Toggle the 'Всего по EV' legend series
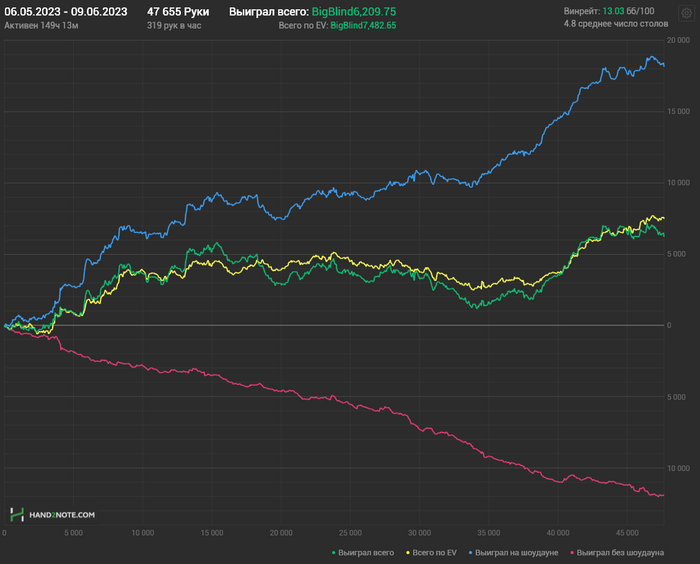This screenshot has width=700, height=564. 431,553
